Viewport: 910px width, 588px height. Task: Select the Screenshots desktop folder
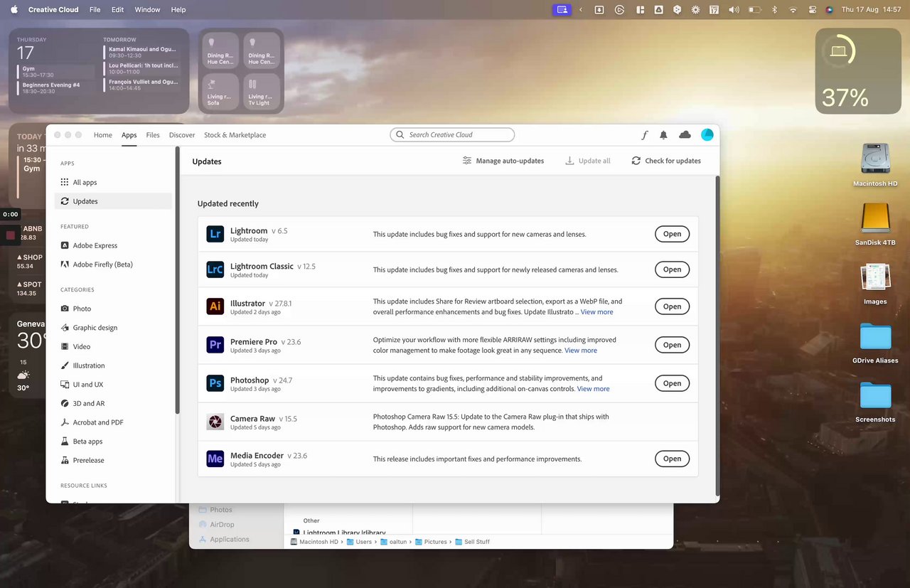coord(875,402)
